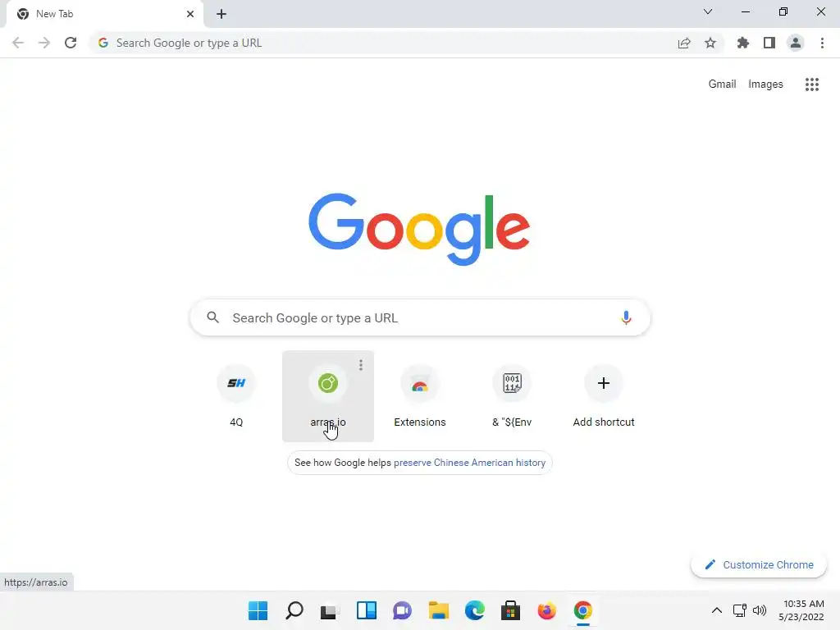Open network status tray icon
The width and height of the screenshot is (840, 630).
coord(740,610)
